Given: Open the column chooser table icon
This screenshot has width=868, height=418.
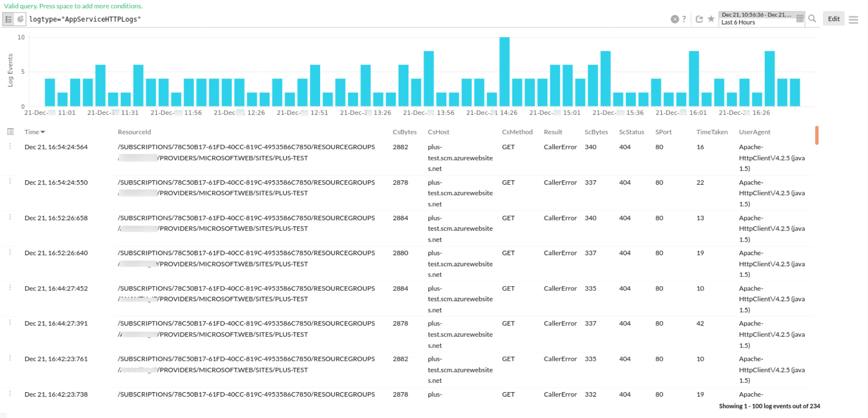Looking at the screenshot, I should click(x=10, y=132).
